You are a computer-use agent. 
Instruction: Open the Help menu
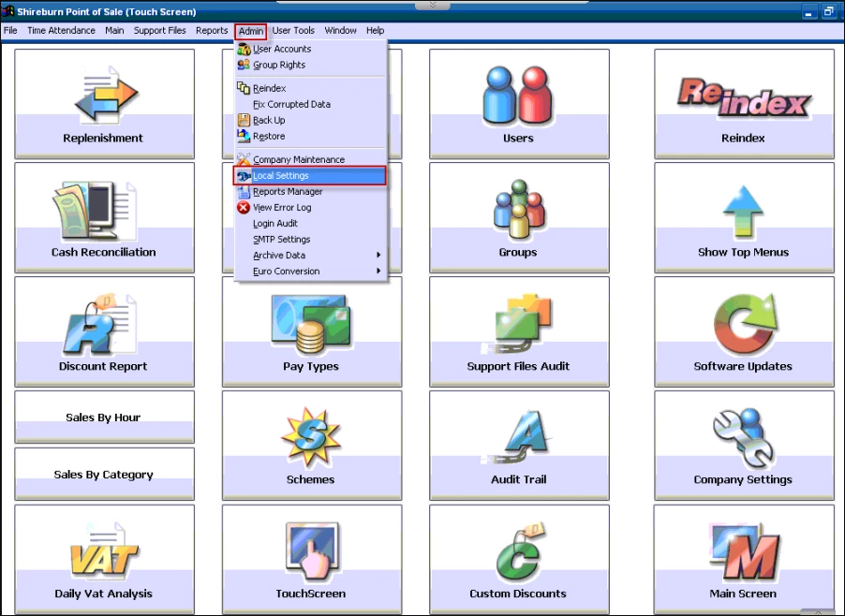[x=375, y=31]
